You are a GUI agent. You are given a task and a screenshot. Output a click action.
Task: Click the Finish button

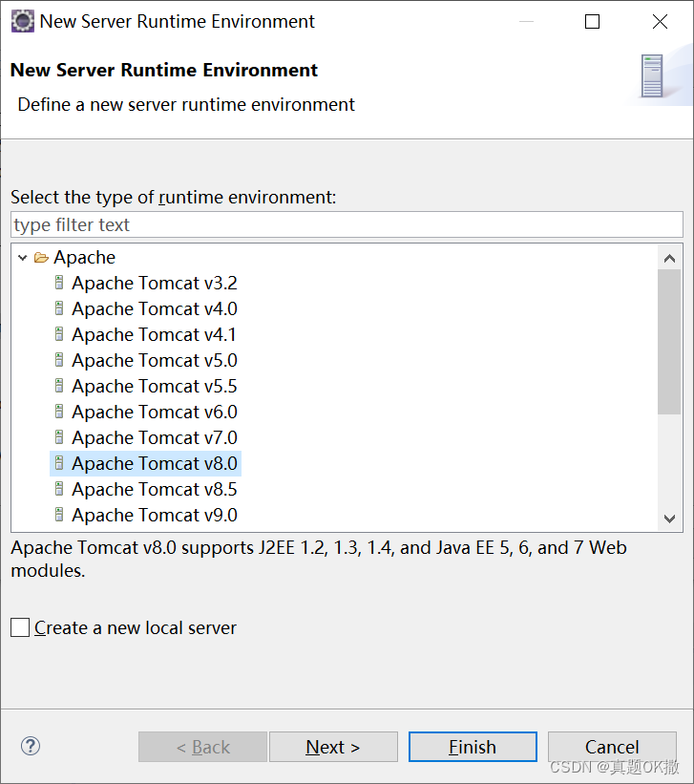coord(473,747)
